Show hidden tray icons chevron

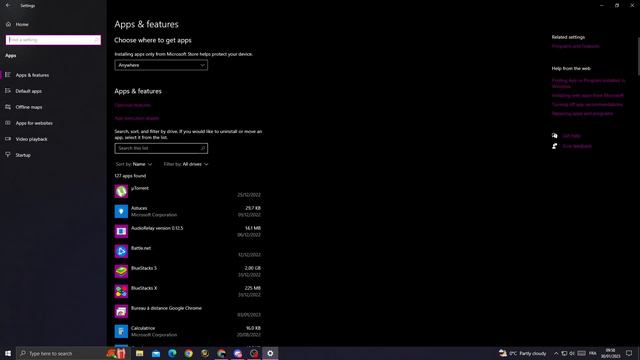coord(556,353)
